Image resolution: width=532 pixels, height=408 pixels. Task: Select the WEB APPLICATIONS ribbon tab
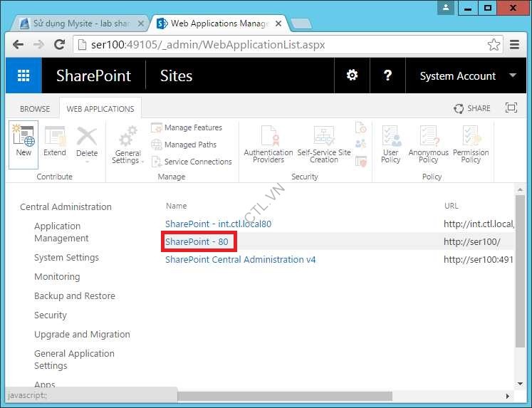(x=100, y=109)
